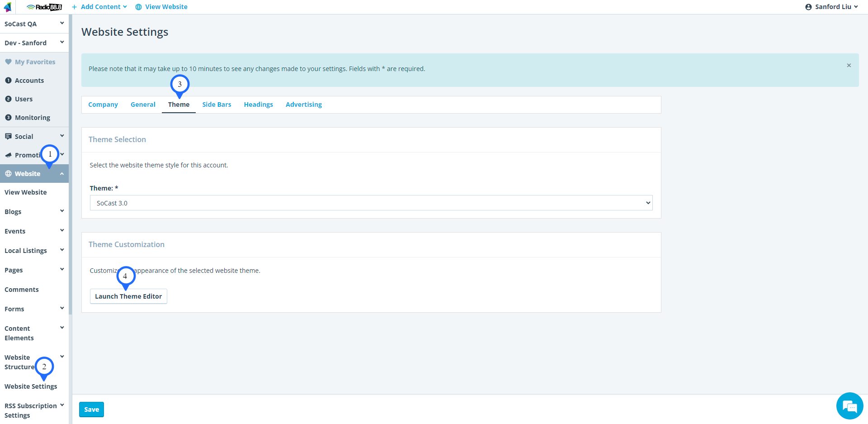Image resolution: width=868 pixels, height=424 pixels.
Task: Click the globe icon beside View Website
Action: coord(139,7)
